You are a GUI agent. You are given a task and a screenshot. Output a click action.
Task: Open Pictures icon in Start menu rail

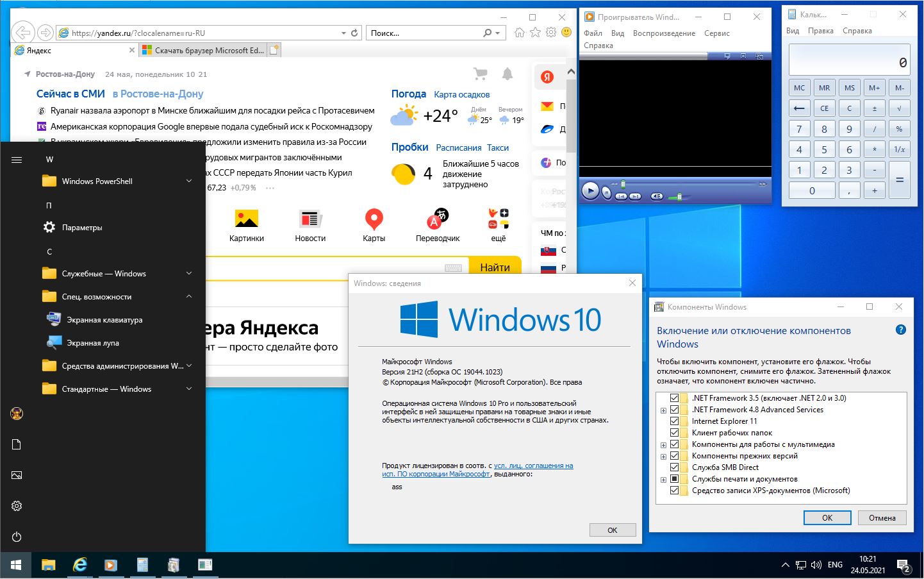[17, 475]
